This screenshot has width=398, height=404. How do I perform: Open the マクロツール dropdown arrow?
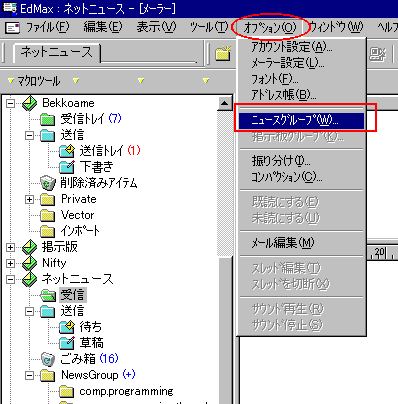(x=11, y=81)
